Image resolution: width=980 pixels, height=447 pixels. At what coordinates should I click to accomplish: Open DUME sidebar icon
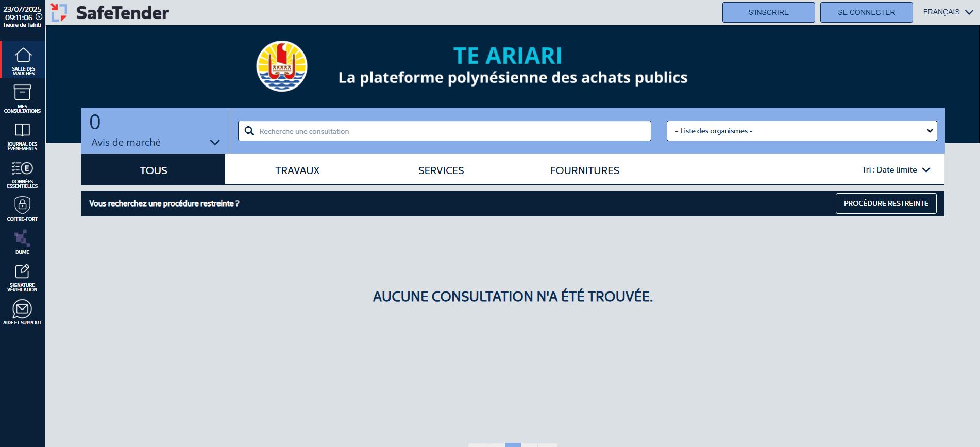point(22,238)
